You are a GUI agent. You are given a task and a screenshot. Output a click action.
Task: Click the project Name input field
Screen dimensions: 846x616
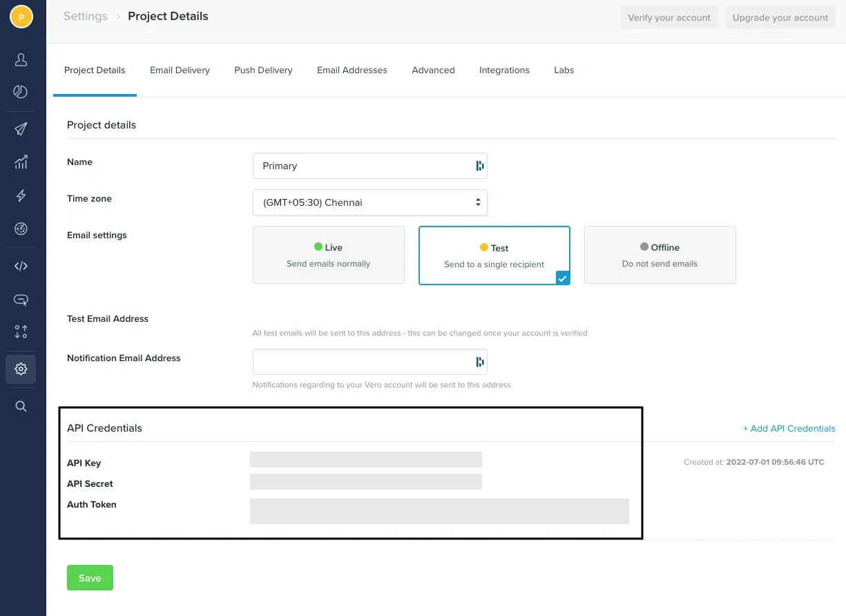point(370,166)
